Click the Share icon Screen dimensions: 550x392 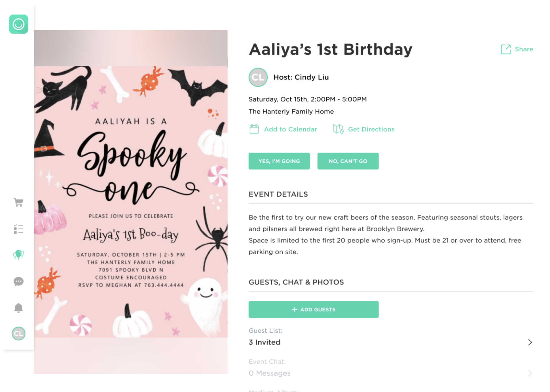click(505, 49)
